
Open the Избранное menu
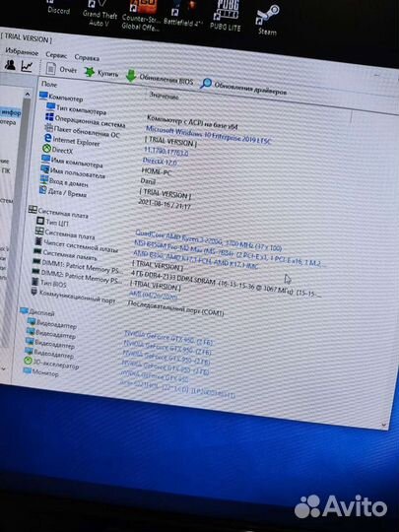pyautogui.click(x=22, y=52)
